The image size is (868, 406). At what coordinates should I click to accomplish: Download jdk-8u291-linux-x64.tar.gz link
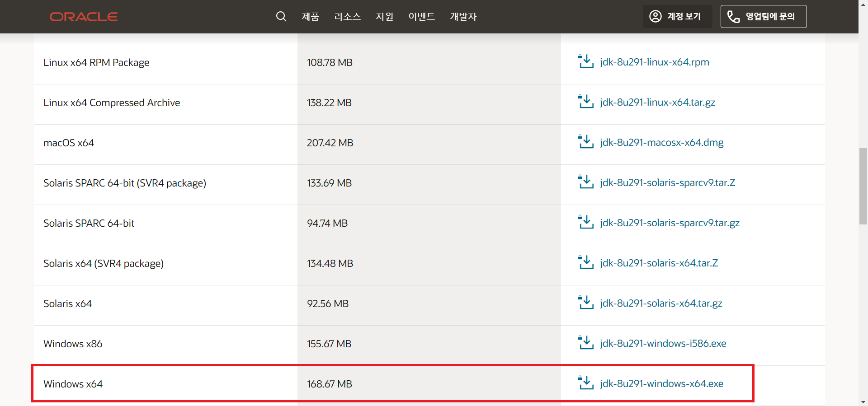[657, 102]
